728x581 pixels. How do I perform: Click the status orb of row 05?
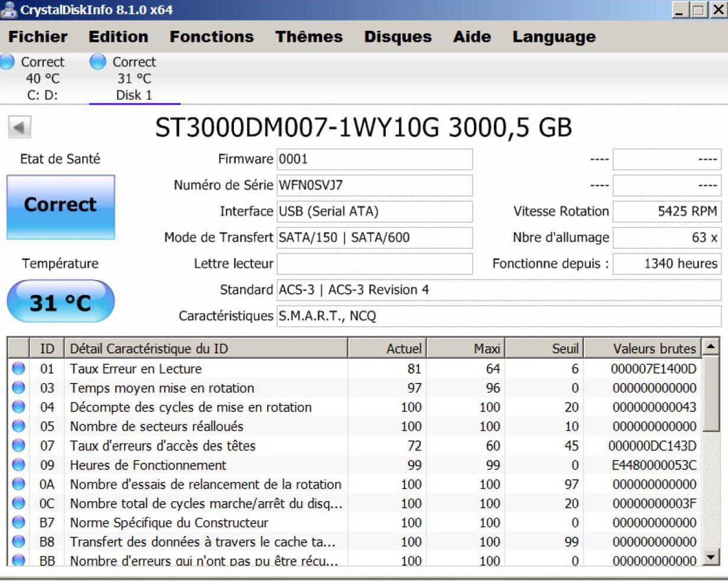tap(19, 426)
